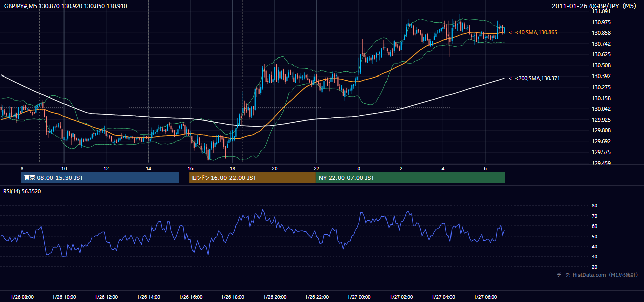Click price axis value 130.742
644x302 pixels.
(x=601, y=44)
